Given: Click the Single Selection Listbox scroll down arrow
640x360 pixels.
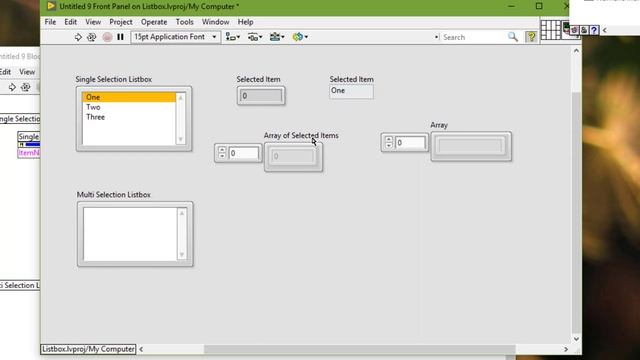Looking at the screenshot, I should point(180,140).
